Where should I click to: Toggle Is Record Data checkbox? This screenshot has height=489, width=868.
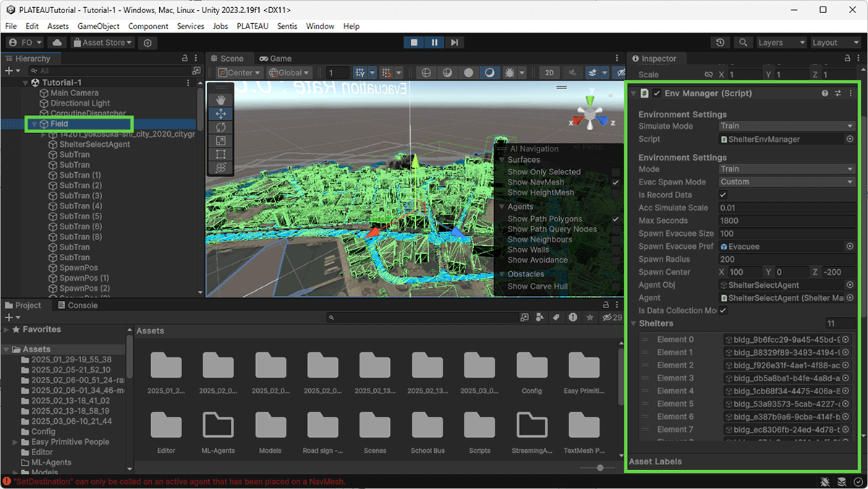point(723,195)
